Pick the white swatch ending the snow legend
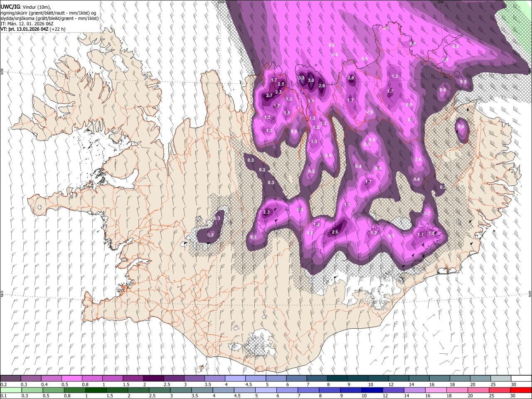Viewport: 532px width, 399px height. tap(521, 378)
